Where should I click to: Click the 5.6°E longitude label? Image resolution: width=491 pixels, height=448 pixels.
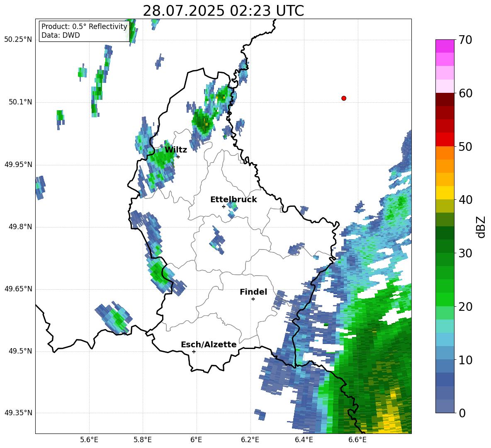(89, 440)
